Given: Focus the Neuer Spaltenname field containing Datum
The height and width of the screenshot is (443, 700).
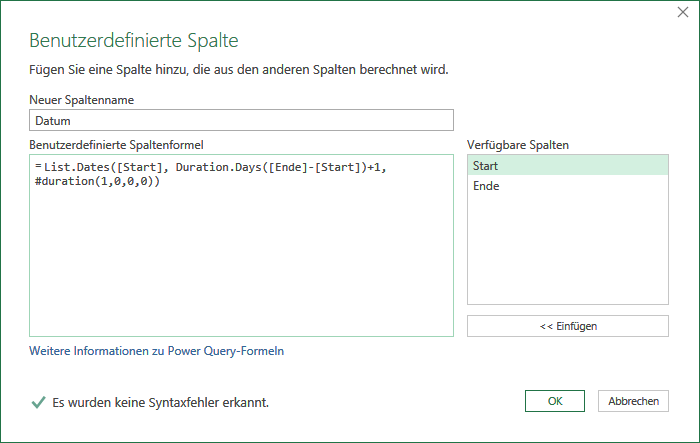Looking at the screenshot, I should (x=242, y=120).
